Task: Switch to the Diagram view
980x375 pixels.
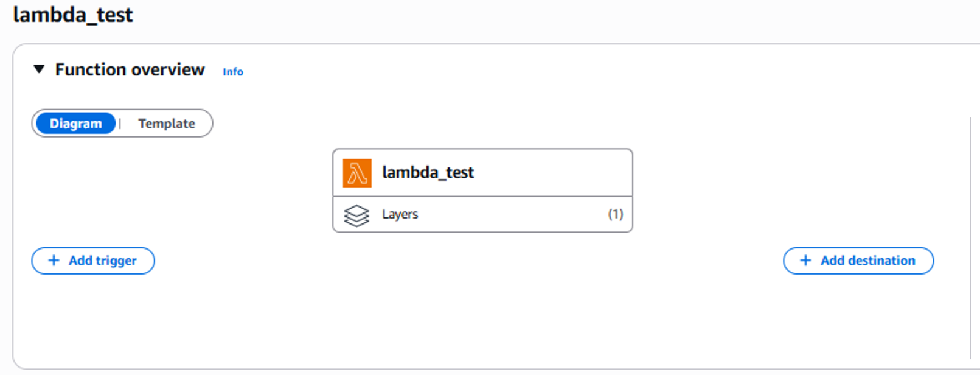Action: pyautogui.click(x=75, y=124)
